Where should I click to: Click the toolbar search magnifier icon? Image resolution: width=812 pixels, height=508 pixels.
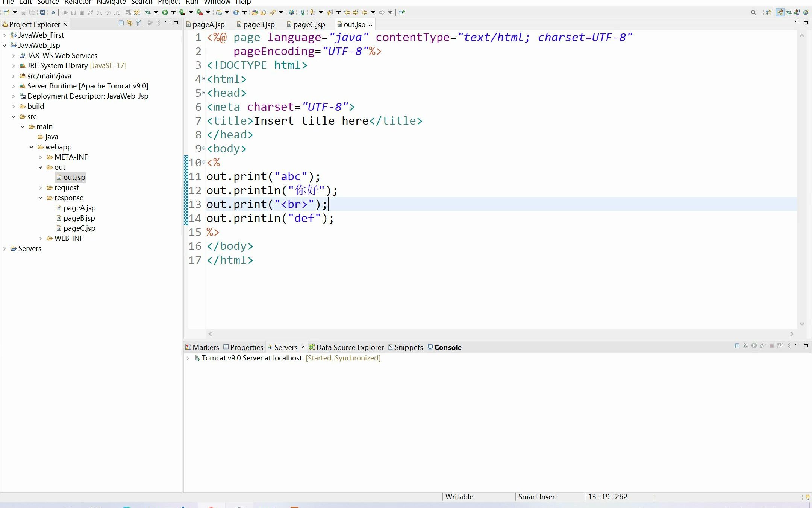coord(753,12)
